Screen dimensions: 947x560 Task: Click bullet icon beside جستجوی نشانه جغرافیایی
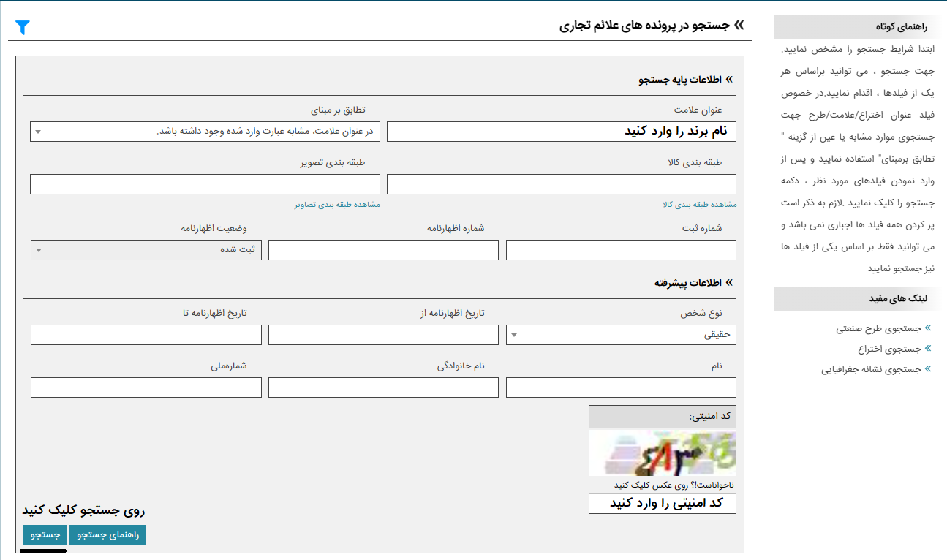pos(928,369)
